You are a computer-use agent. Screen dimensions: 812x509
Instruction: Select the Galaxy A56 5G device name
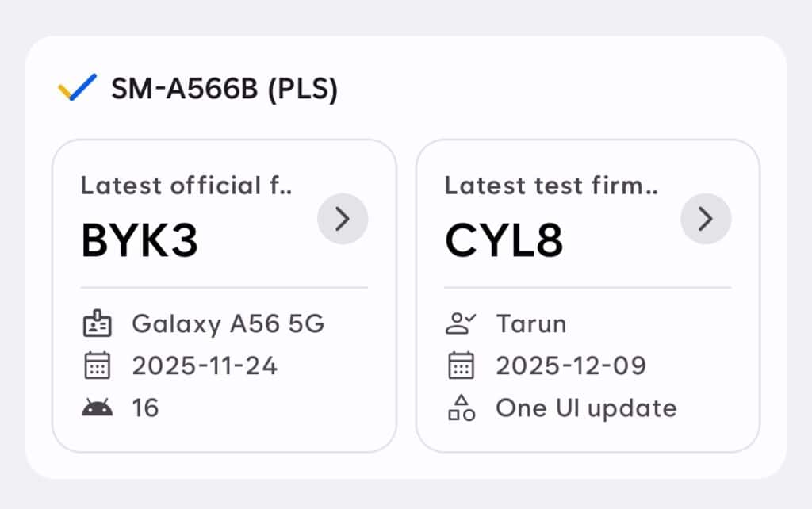click(x=230, y=323)
